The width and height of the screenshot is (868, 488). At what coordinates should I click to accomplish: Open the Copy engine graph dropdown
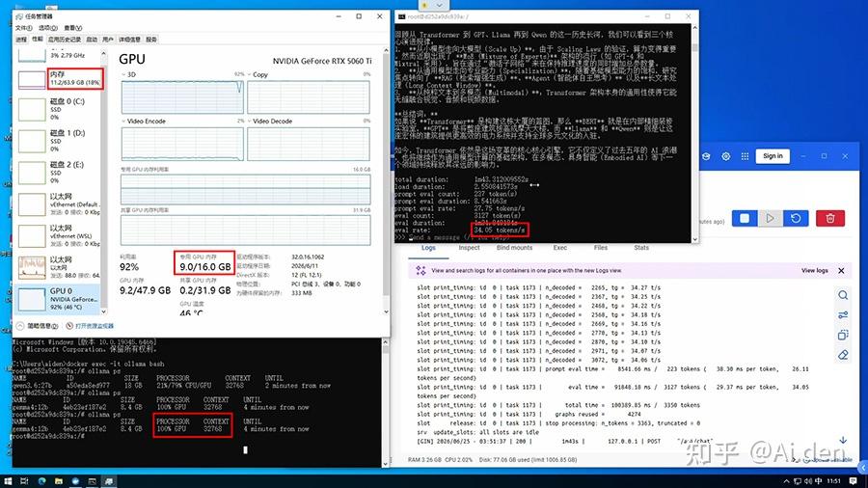pyautogui.click(x=250, y=74)
